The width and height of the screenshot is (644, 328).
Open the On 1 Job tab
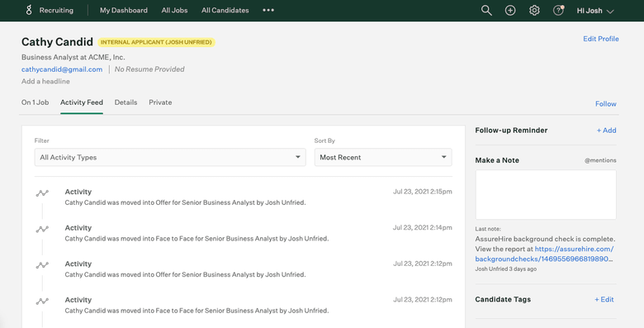pyautogui.click(x=35, y=102)
